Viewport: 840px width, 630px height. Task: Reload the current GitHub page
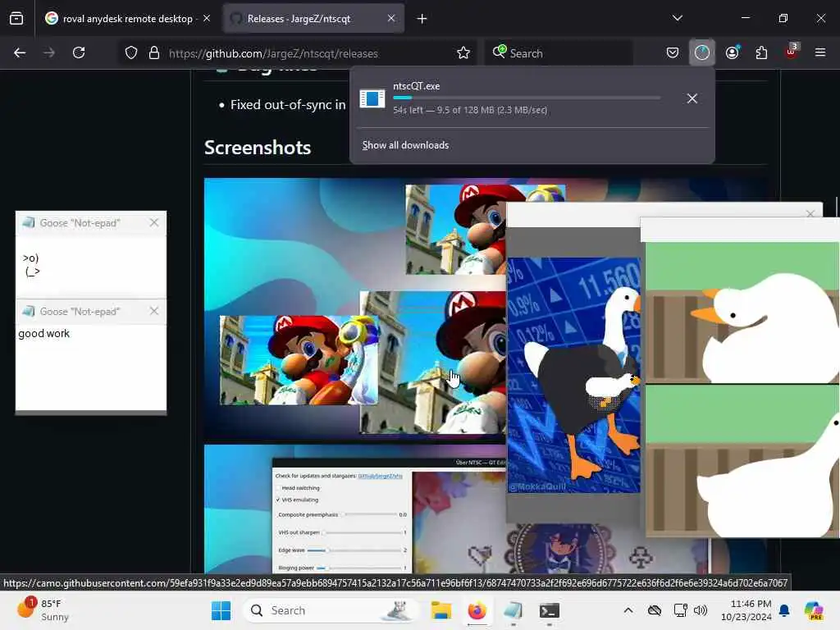(79, 52)
